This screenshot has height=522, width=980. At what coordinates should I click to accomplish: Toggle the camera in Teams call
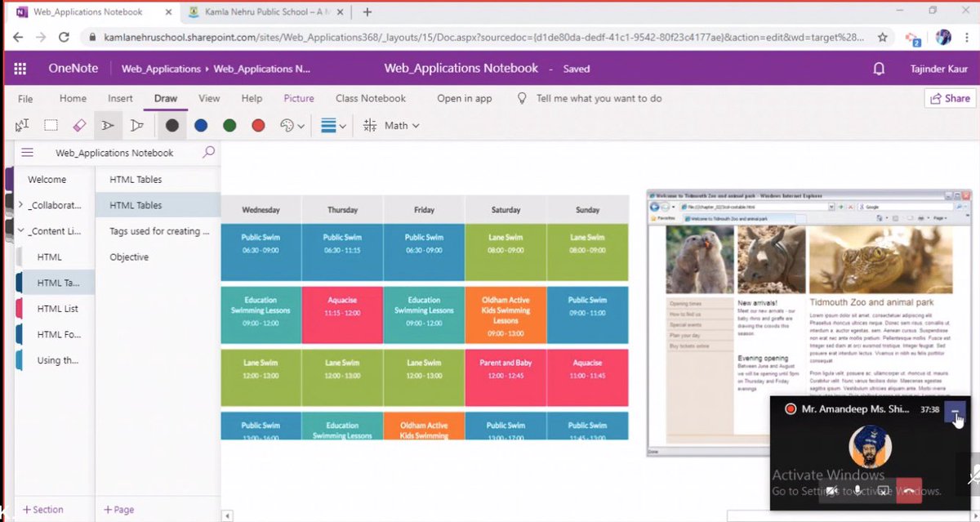click(832, 491)
